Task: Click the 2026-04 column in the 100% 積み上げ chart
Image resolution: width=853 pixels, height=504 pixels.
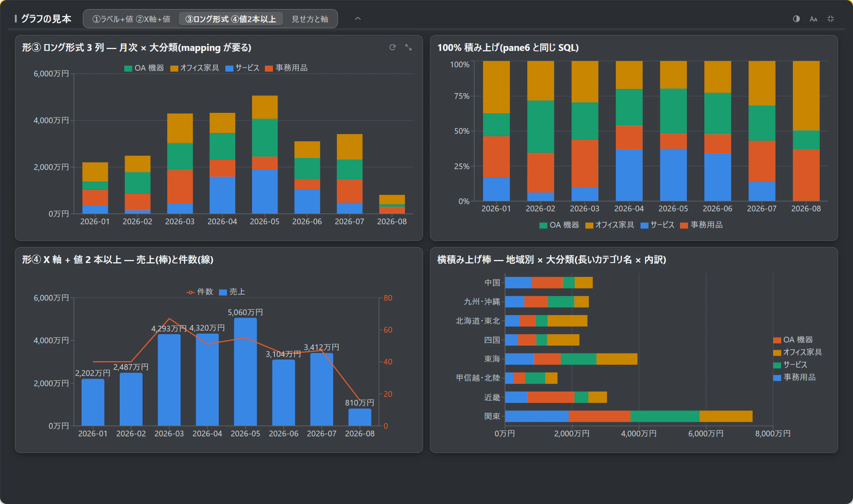Action: (629, 131)
